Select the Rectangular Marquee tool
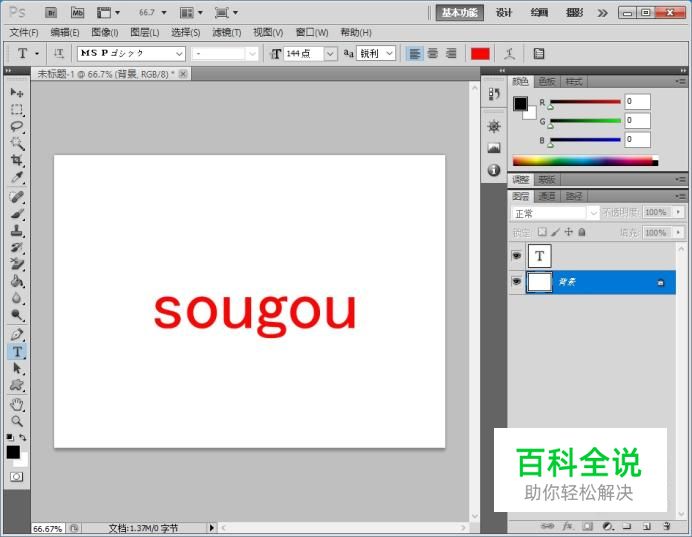692x537 pixels. tap(17, 109)
